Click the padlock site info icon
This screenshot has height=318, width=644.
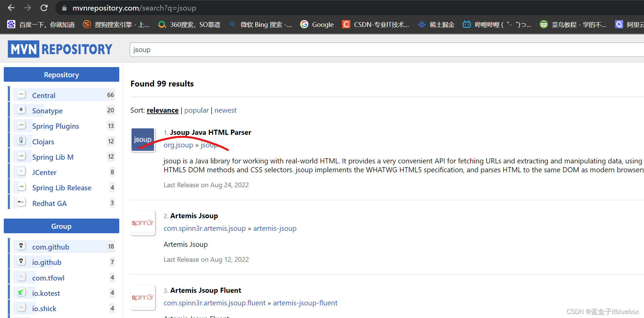point(64,8)
